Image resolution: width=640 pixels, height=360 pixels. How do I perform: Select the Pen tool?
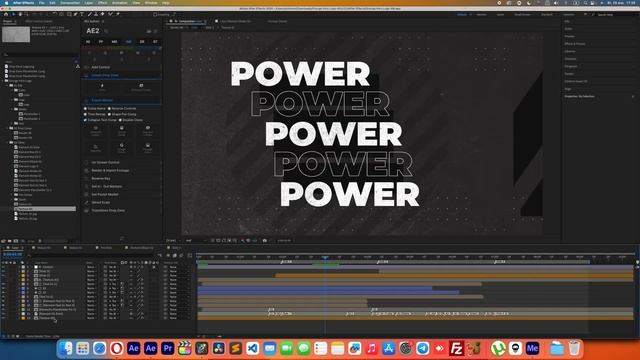pyautogui.click(x=75, y=14)
